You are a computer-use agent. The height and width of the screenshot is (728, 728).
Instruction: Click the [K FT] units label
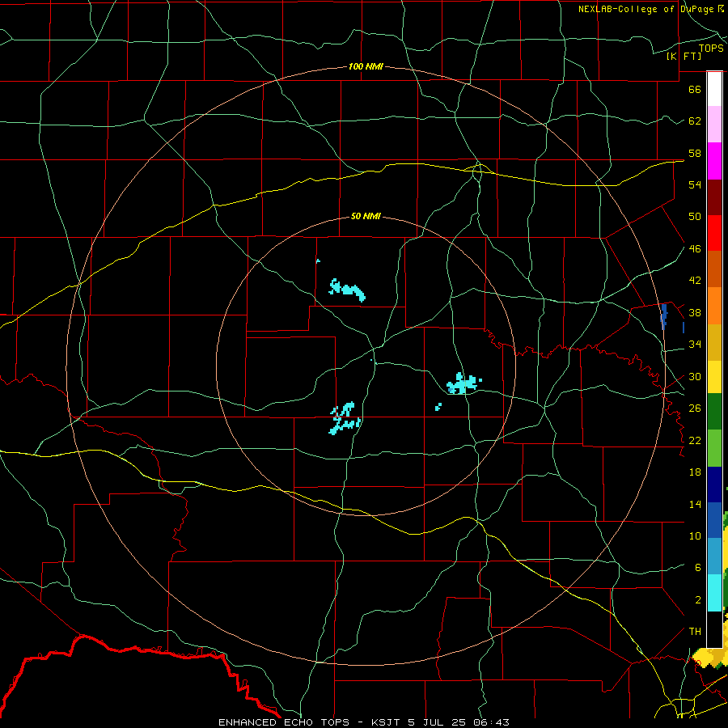[684, 57]
